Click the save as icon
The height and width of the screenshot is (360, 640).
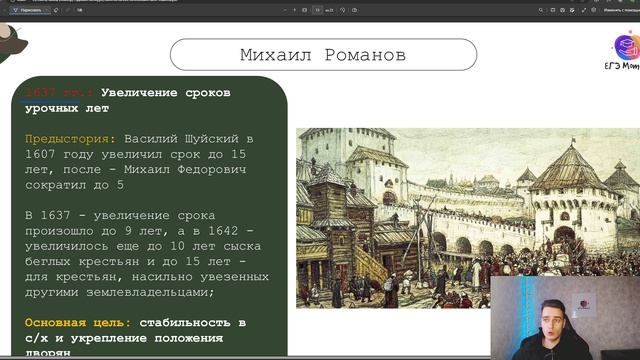tap(572, 10)
